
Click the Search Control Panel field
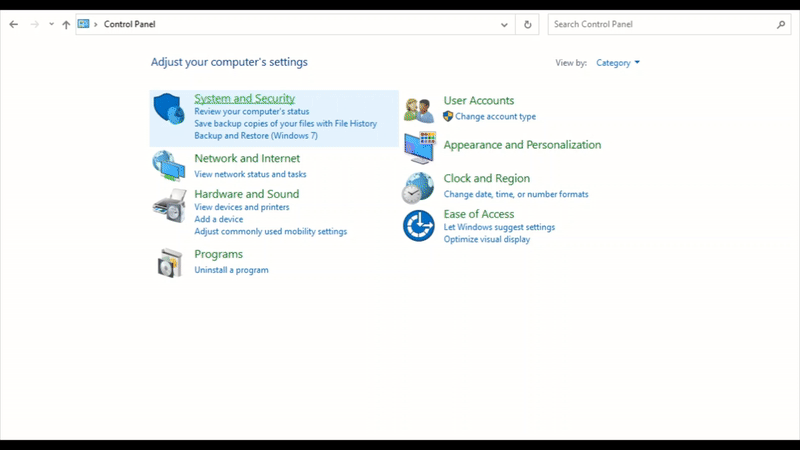[x=669, y=24]
